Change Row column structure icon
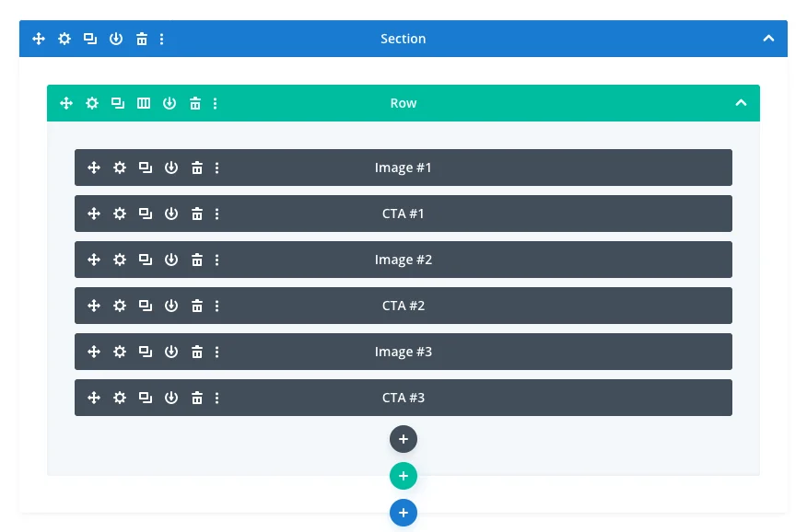 pos(144,103)
